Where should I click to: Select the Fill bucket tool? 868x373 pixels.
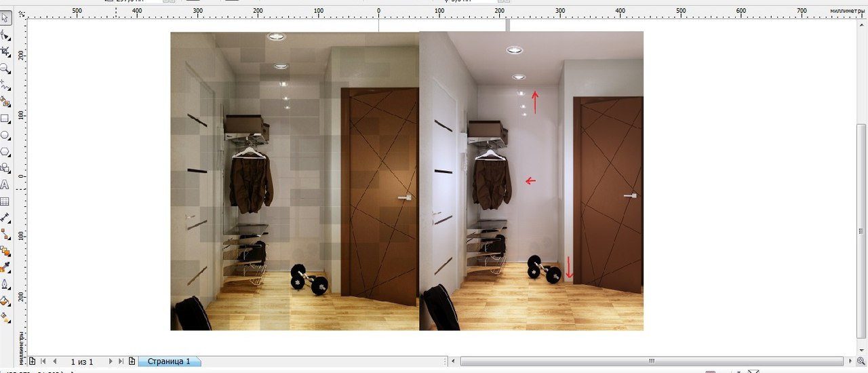coord(5,300)
